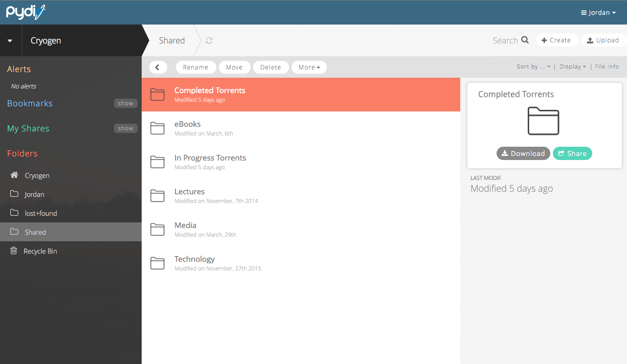This screenshot has width=627, height=364.
Task: Click the Pydio logo
Action: click(x=26, y=12)
